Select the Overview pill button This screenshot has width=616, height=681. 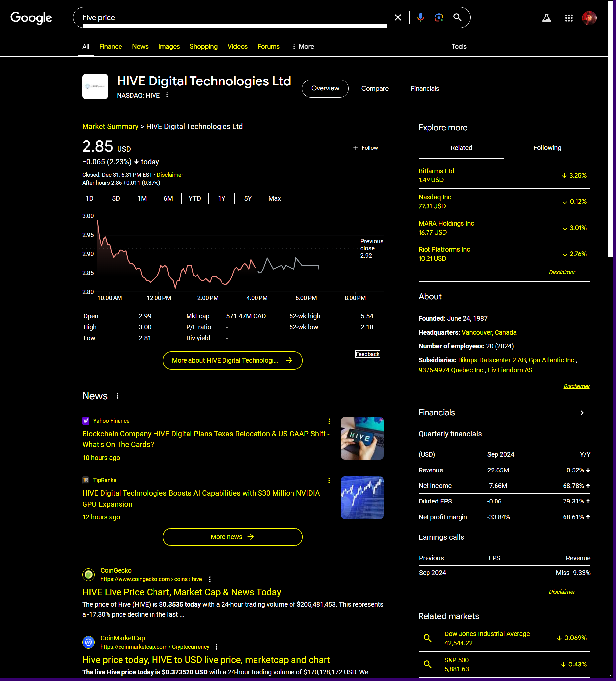pos(325,88)
